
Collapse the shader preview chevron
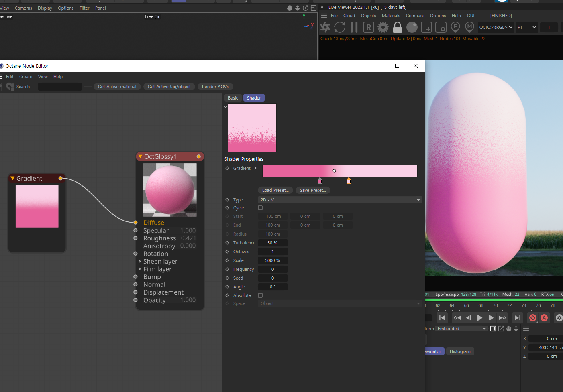click(x=226, y=107)
